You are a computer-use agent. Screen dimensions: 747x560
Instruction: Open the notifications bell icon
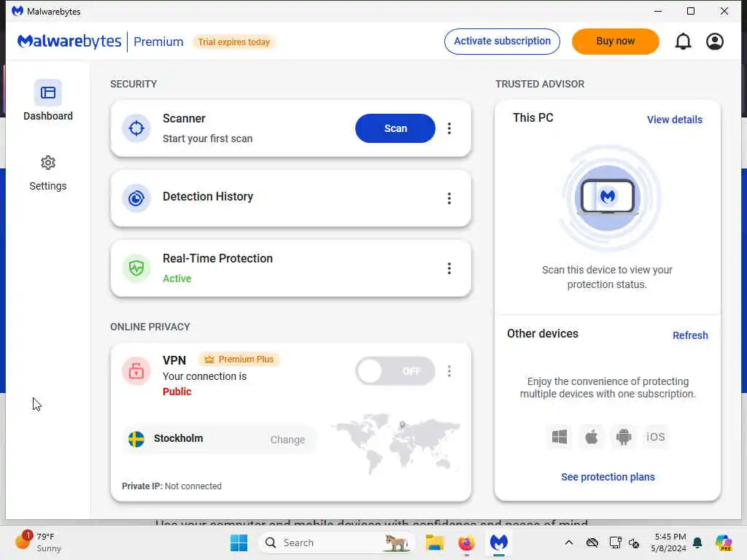click(x=683, y=42)
